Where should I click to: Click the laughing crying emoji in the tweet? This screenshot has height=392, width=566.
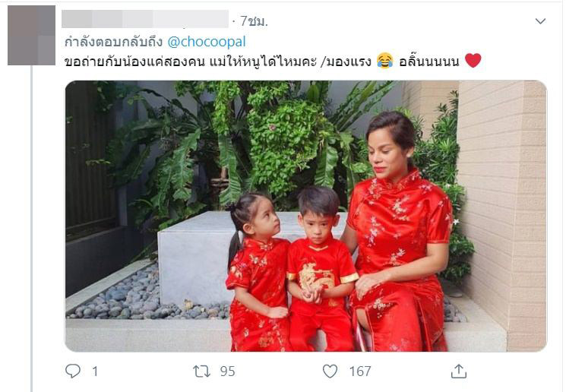(384, 61)
